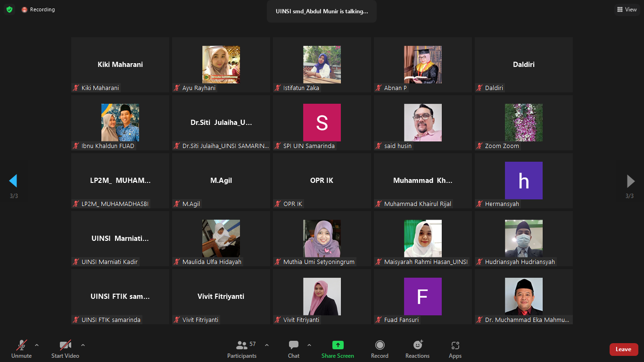Open video options arrow beside Start Video
Viewport: 644px width, 362px height.
point(83,345)
